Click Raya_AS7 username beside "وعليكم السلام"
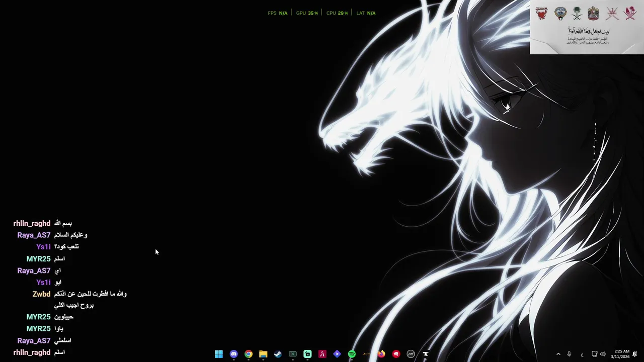644x362 pixels. coord(34,235)
